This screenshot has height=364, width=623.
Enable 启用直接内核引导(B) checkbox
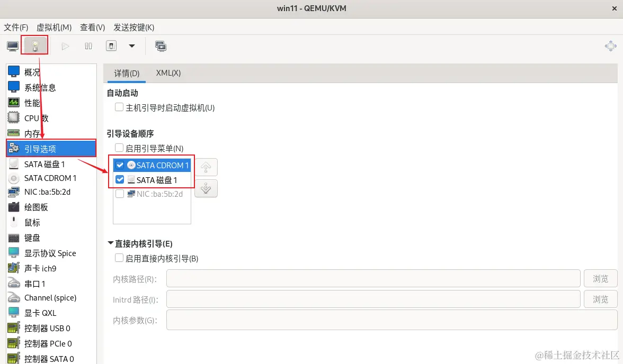point(119,258)
